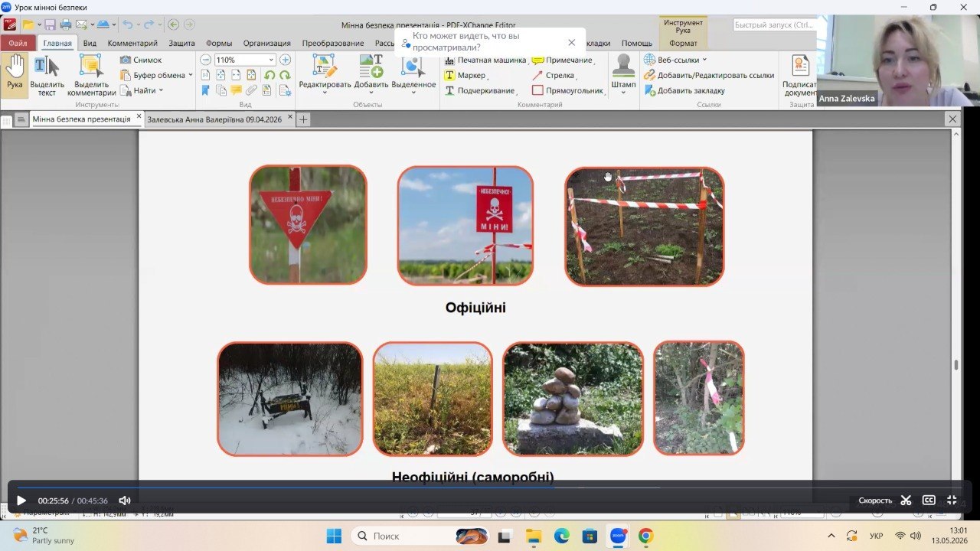980x551 pixels.
Task: Pick the Маркер highlighter tool
Action: coord(465,75)
